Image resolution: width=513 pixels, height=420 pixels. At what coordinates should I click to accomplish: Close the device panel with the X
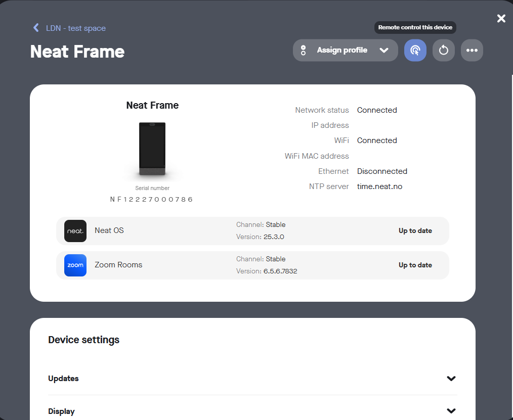click(501, 19)
